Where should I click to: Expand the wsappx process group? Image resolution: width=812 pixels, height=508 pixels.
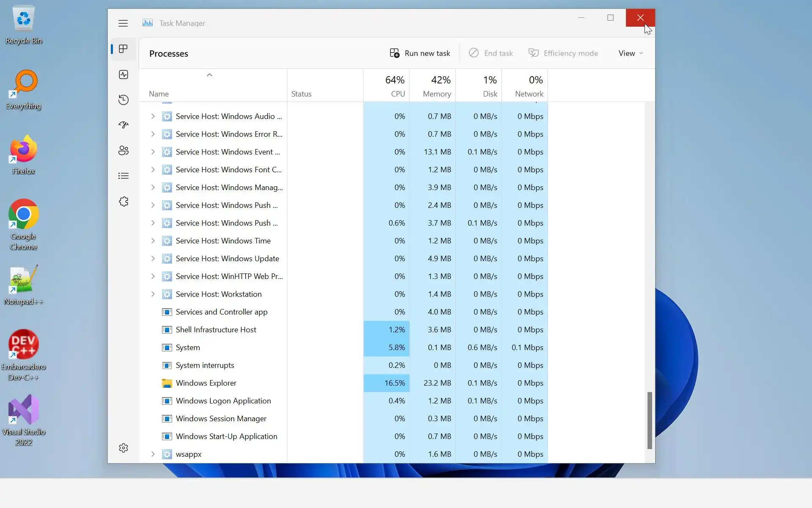point(153,454)
